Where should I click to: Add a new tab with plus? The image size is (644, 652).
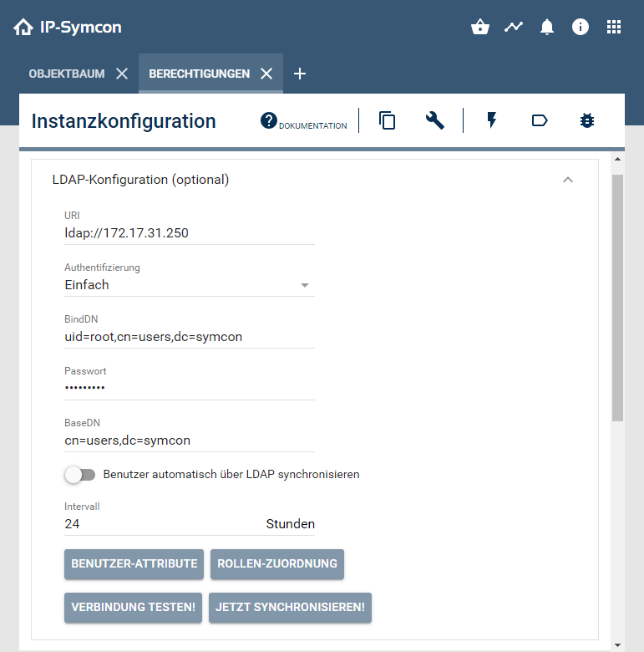300,74
